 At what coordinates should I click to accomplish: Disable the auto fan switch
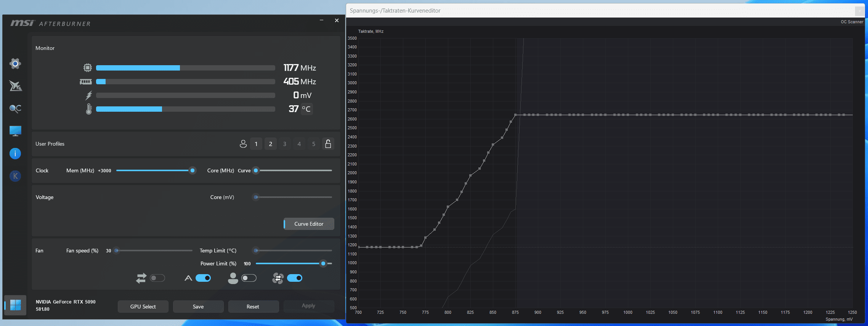[203, 278]
